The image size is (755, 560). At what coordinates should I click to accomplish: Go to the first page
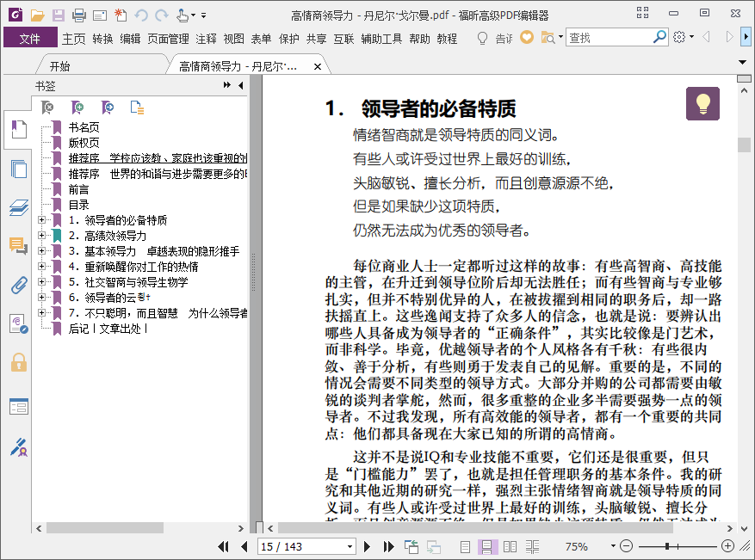224,546
